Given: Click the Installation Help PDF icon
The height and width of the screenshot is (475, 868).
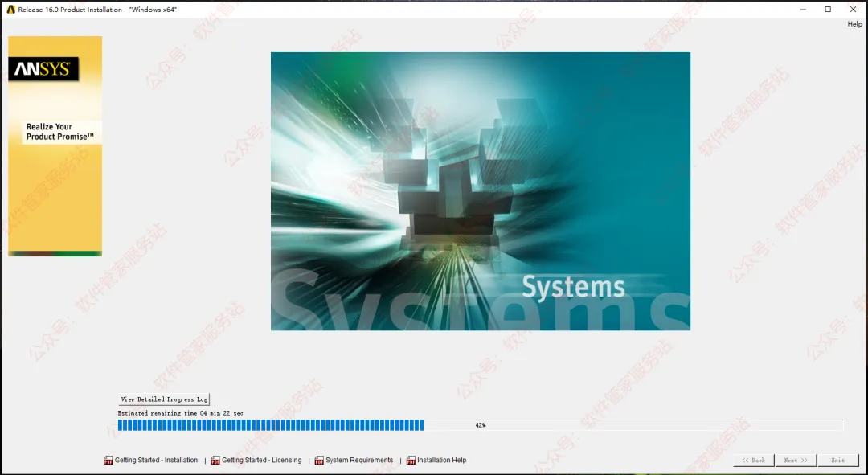Looking at the screenshot, I should pyautogui.click(x=411, y=460).
